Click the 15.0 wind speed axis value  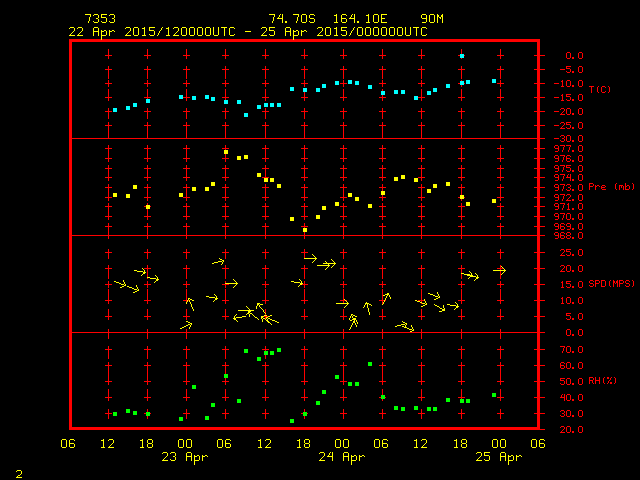tap(571, 284)
